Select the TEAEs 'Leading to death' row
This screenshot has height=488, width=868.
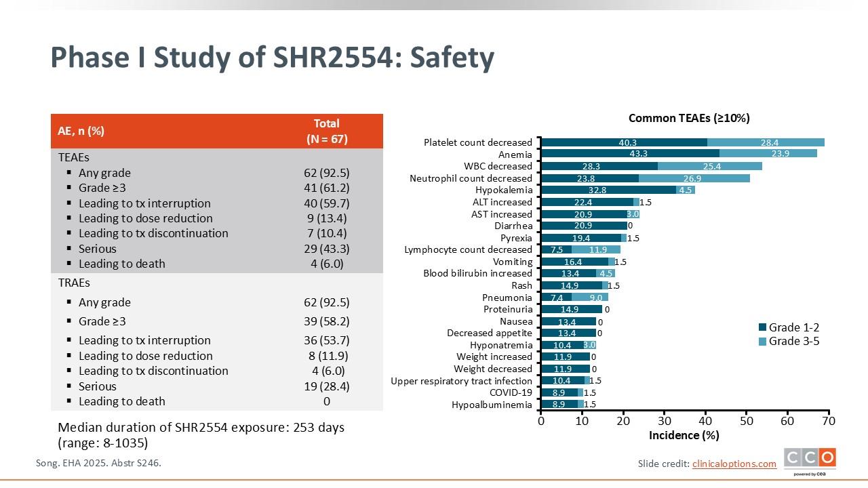coord(122,264)
